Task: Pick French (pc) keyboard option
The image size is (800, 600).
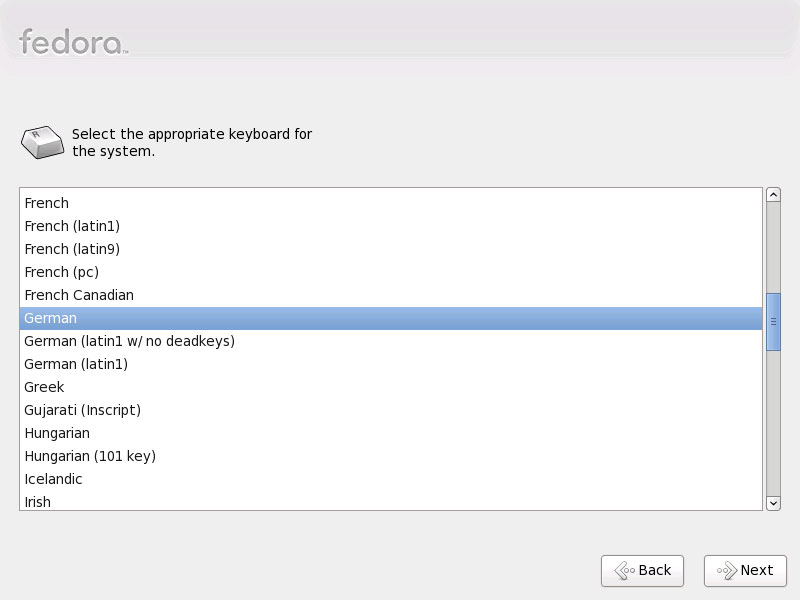Action: click(391, 272)
